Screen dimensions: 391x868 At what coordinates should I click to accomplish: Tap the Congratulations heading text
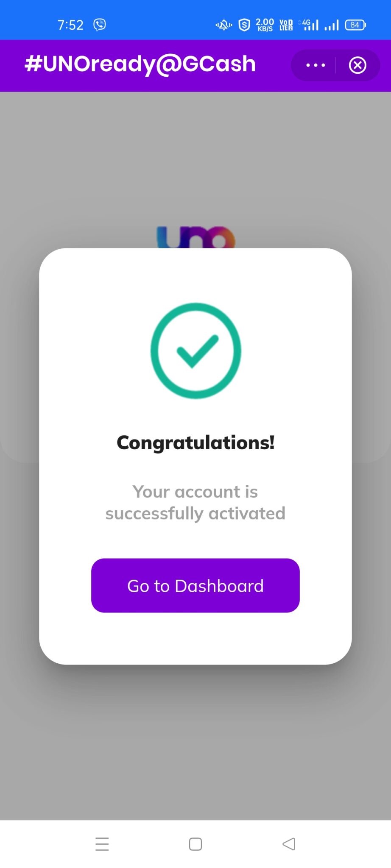point(195,443)
